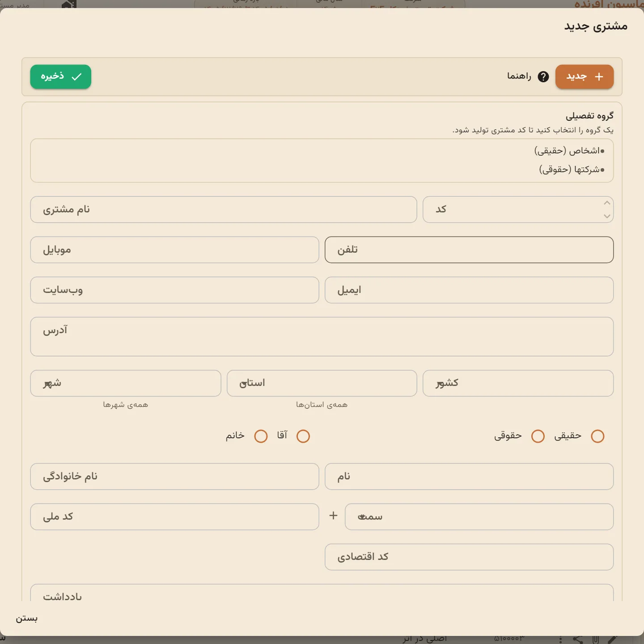
Task: Focus the موبایل input field
Action: pyautogui.click(x=174, y=250)
